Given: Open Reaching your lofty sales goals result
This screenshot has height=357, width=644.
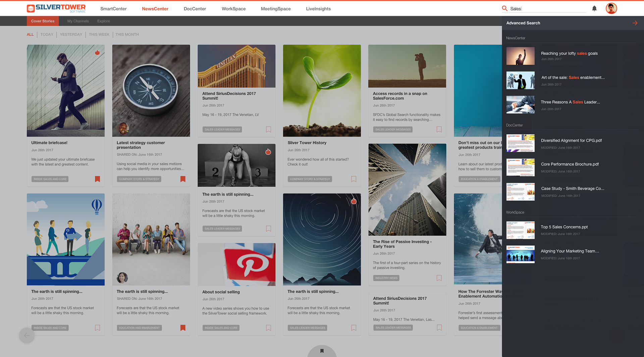Looking at the screenshot, I should tap(569, 53).
